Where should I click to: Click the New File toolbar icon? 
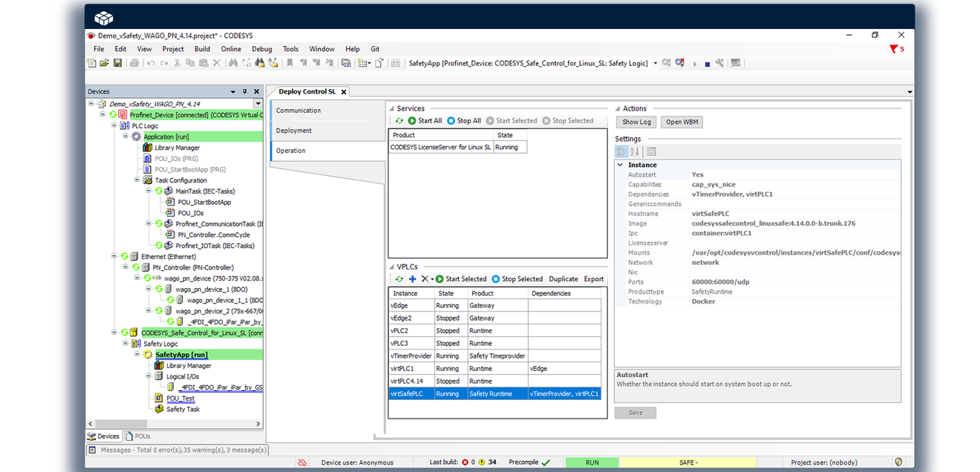point(92,63)
